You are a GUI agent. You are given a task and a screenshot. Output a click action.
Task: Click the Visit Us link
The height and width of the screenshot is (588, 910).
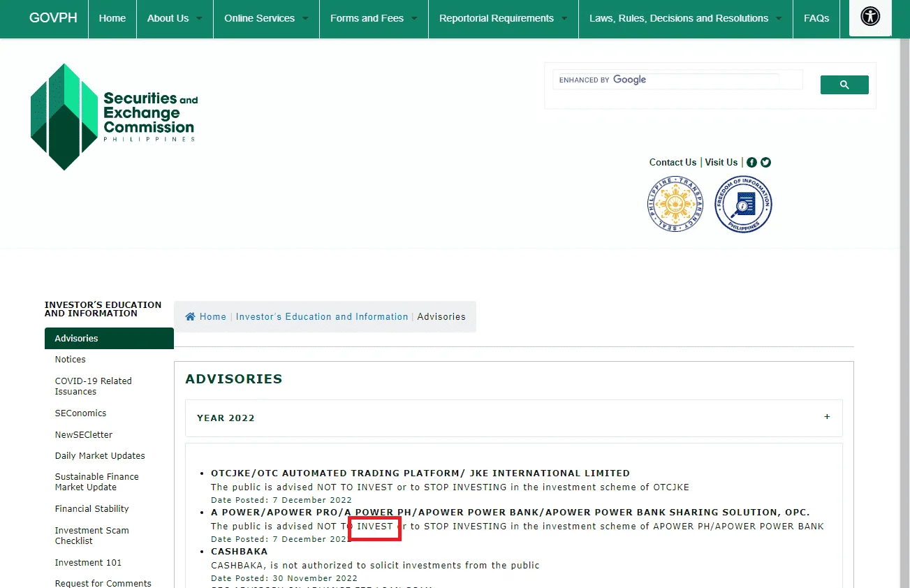coord(721,162)
